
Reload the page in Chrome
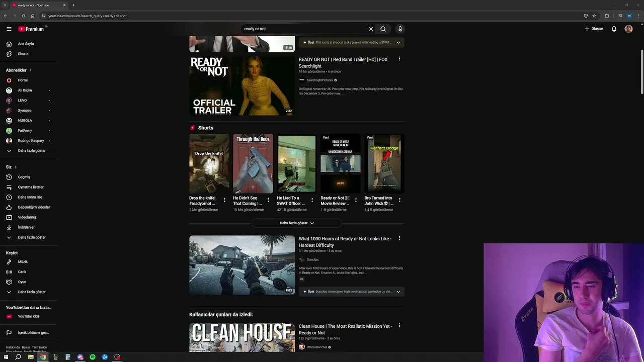tap(23, 16)
